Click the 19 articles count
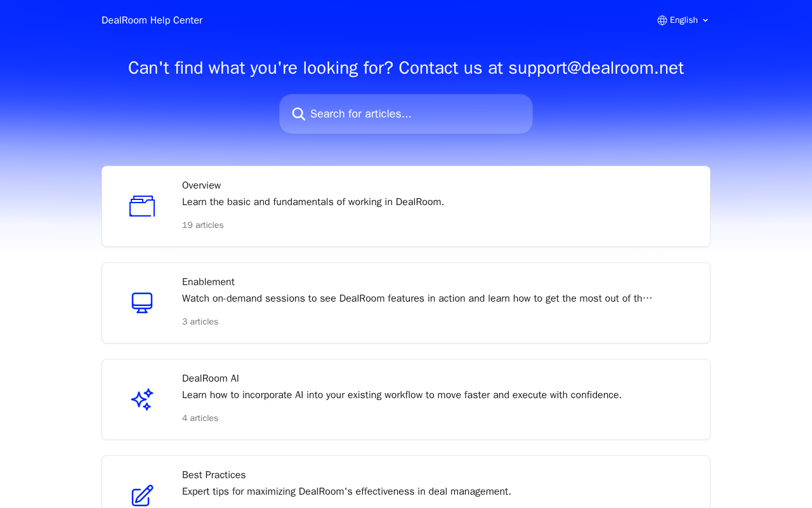 pyautogui.click(x=203, y=225)
